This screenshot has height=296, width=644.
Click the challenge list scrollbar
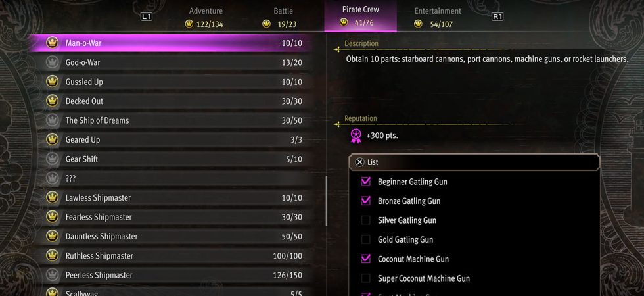click(x=326, y=201)
